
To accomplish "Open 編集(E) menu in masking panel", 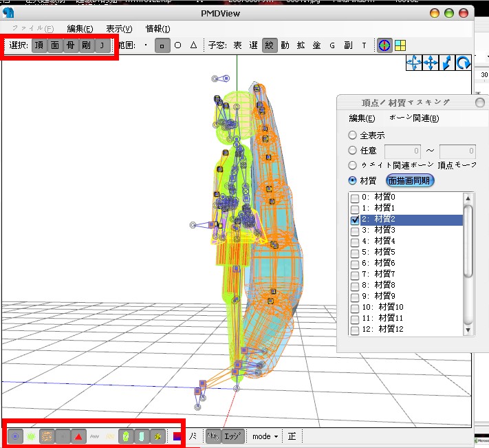I will click(362, 118).
